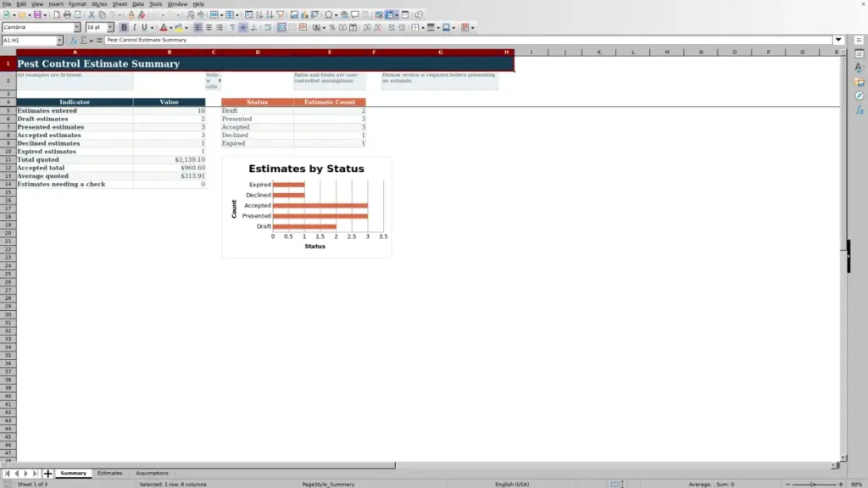Open the Format menu
This screenshot has width=868, height=488.
coord(77,4)
